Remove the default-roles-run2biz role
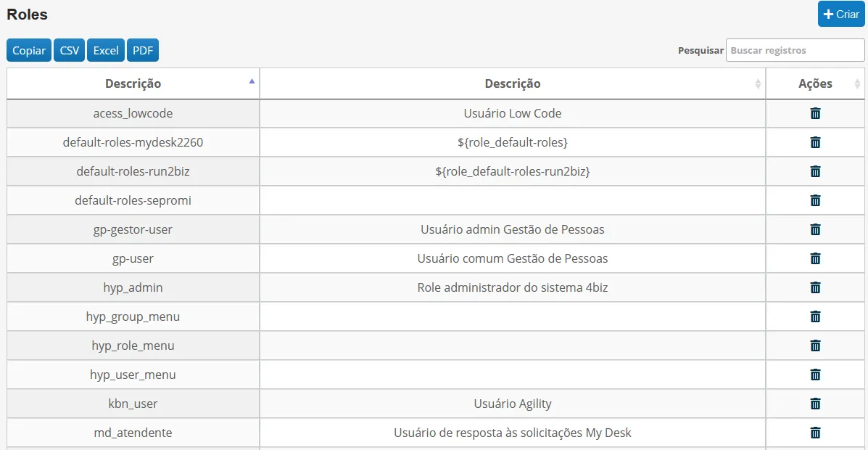Viewport: 868px width, 450px height. click(x=815, y=171)
